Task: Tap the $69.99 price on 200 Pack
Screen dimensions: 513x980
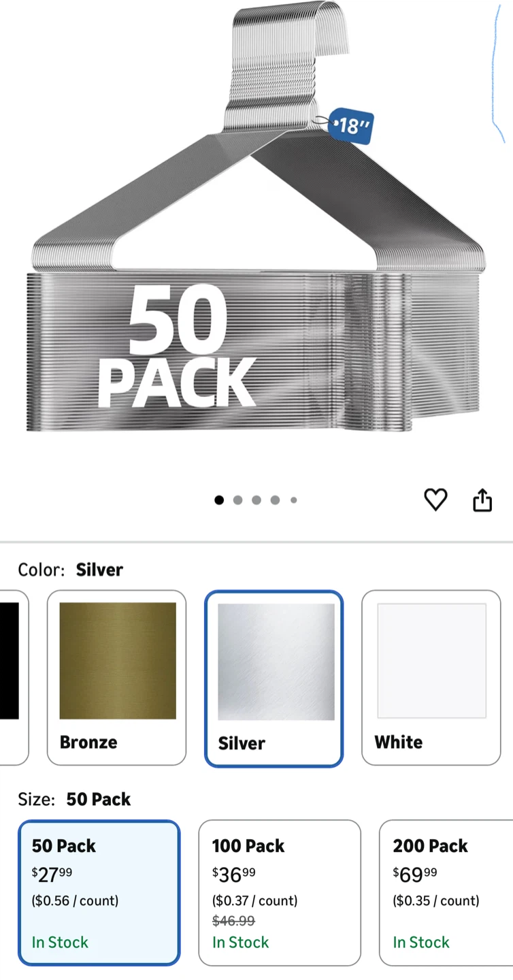Action: pos(415,873)
